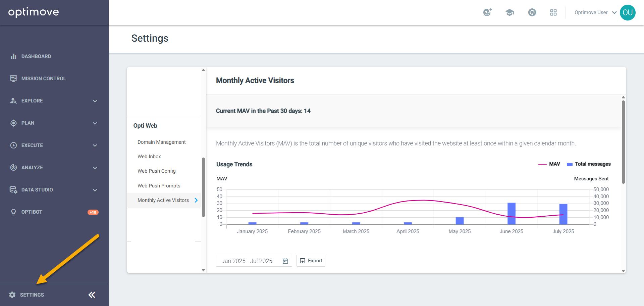Expand the Explore menu chevron

[95, 101]
